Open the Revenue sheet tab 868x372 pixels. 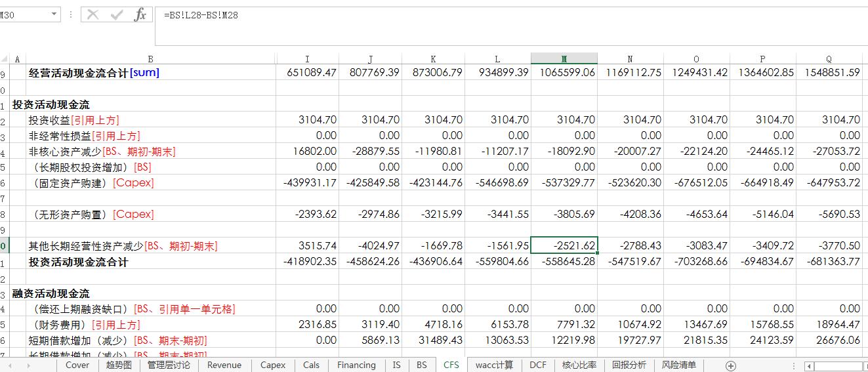[x=224, y=365]
